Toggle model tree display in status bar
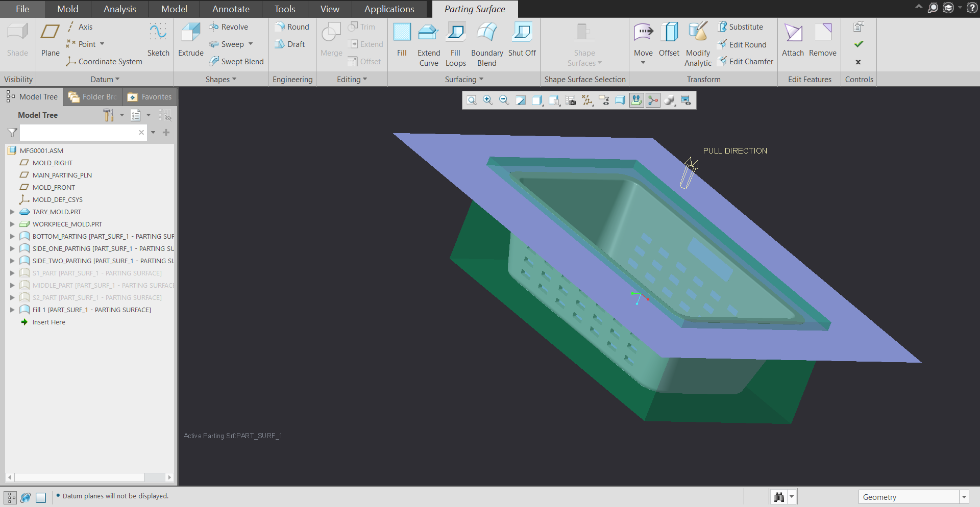The width and height of the screenshot is (980, 507). tap(10, 497)
